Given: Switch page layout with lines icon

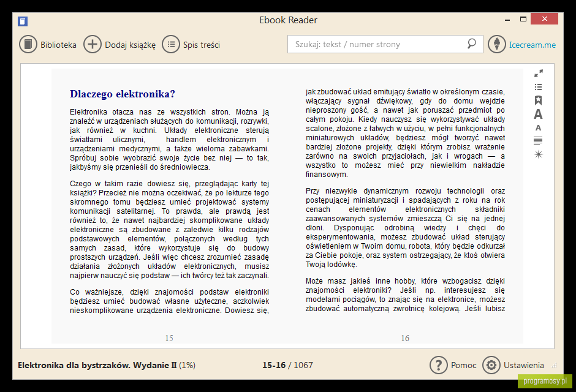Looking at the screenshot, I should tap(538, 141).
